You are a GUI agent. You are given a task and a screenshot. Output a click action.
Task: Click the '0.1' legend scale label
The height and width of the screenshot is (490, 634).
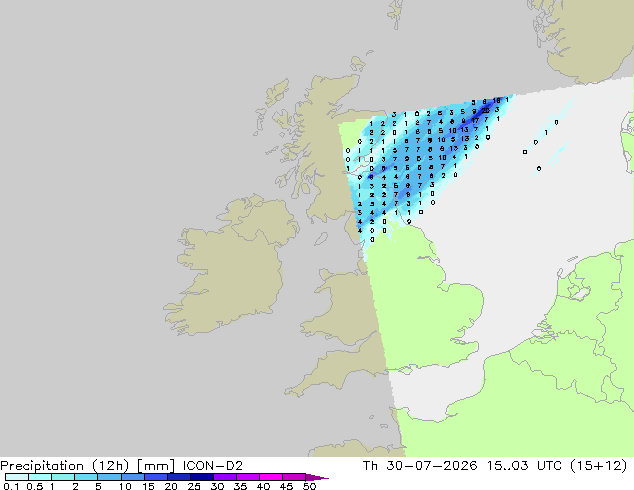coord(11,486)
